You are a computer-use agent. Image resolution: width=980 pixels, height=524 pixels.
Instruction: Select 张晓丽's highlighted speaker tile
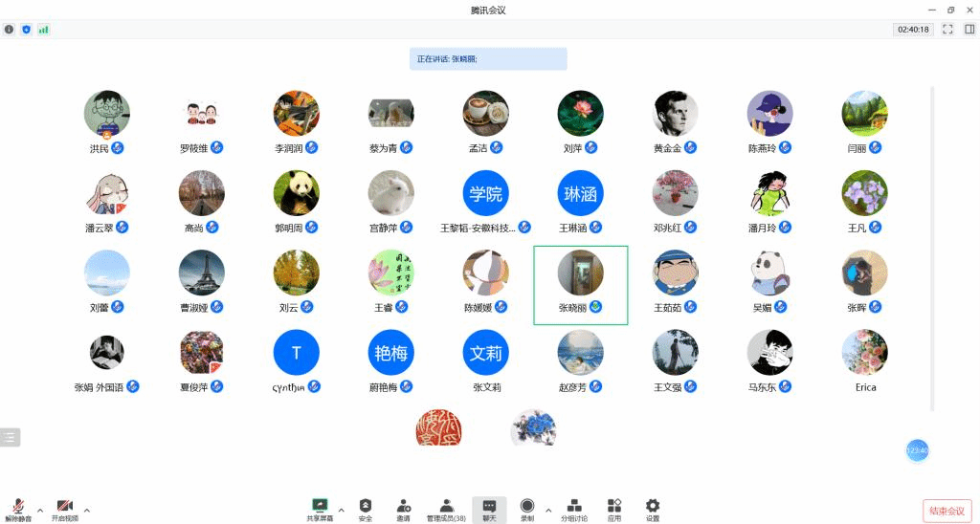coord(581,285)
